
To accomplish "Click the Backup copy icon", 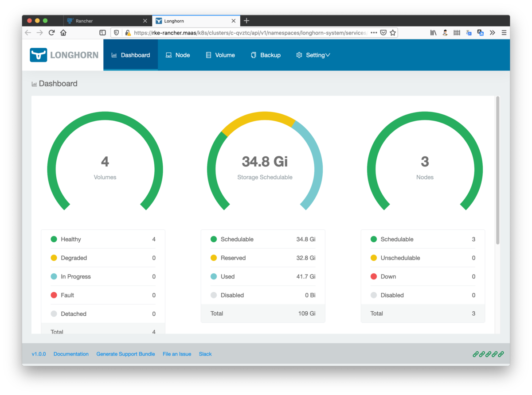I will pyautogui.click(x=254, y=55).
